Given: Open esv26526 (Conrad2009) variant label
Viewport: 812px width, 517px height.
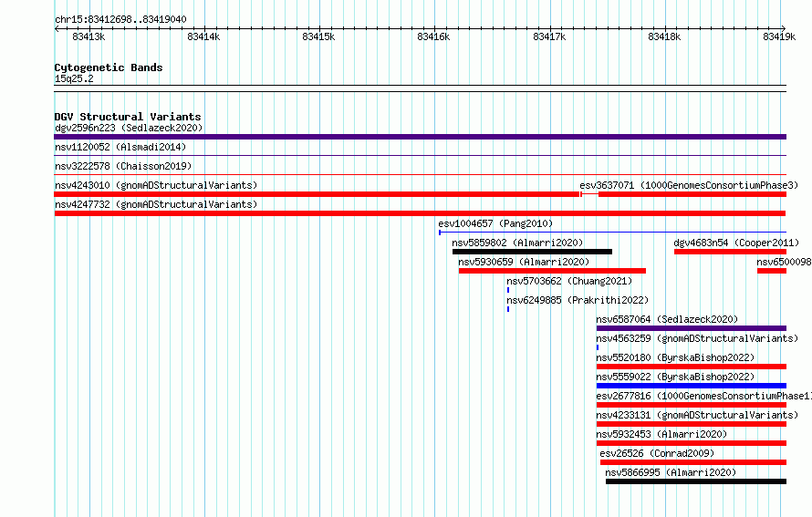Looking at the screenshot, I should point(657,453).
